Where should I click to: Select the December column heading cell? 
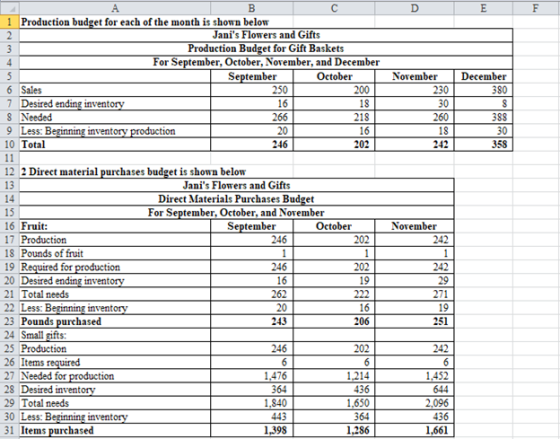click(x=483, y=76)
